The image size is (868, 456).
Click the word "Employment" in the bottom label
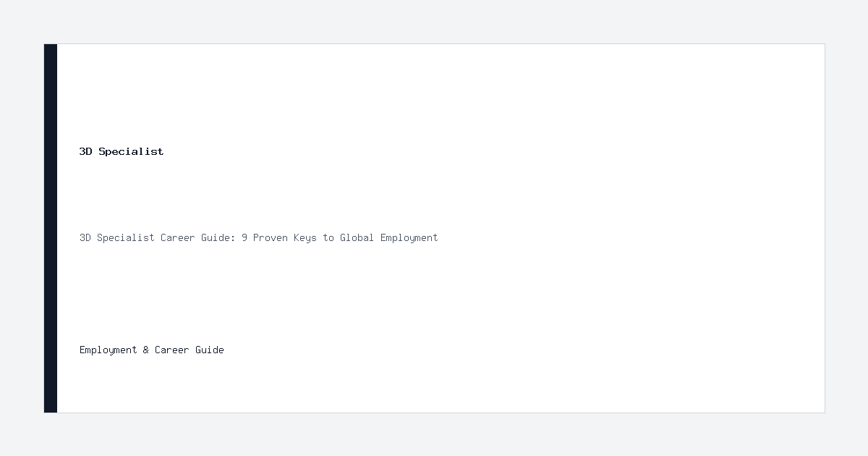point(109,350)
